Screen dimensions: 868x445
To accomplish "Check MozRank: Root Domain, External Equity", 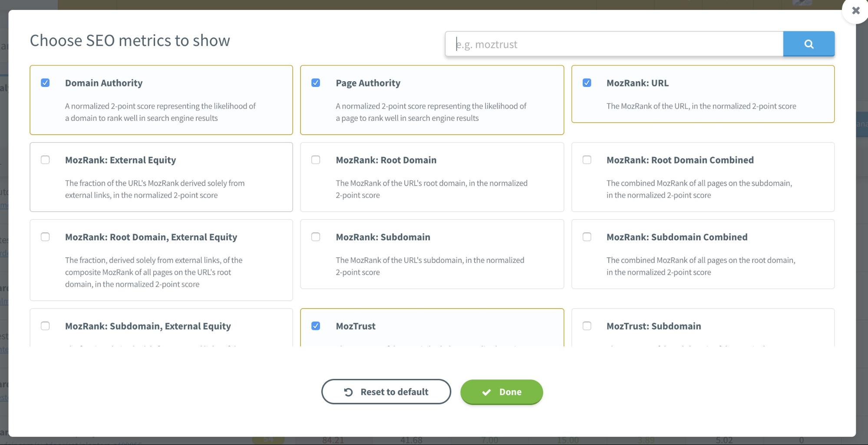I will tap(45, 237).
